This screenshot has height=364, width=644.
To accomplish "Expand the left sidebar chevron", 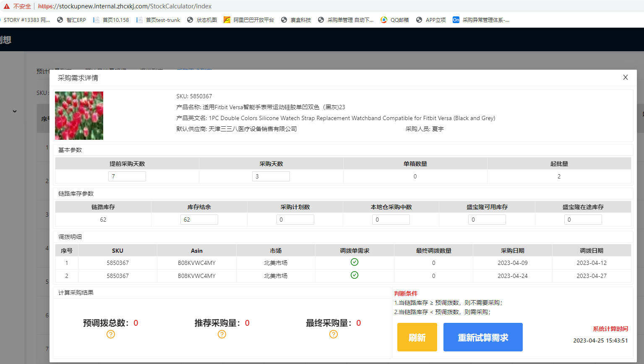I will pyautogui.click(x=15, y=111).
